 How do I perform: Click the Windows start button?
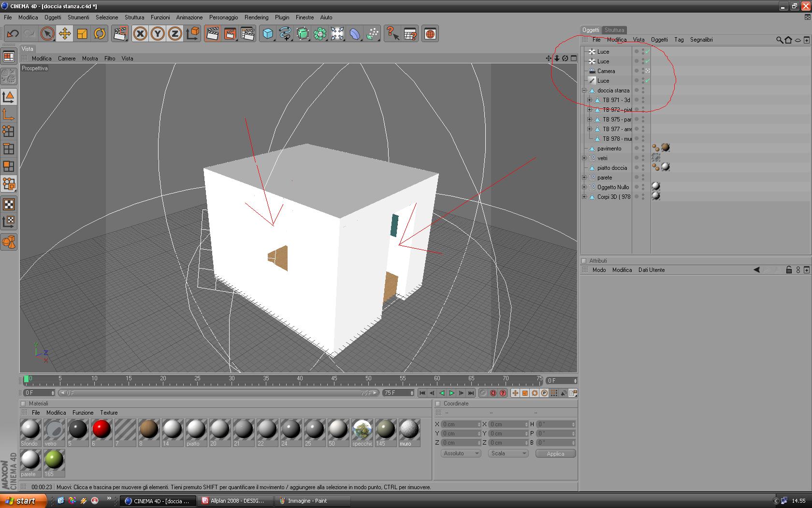coord(24,501)
